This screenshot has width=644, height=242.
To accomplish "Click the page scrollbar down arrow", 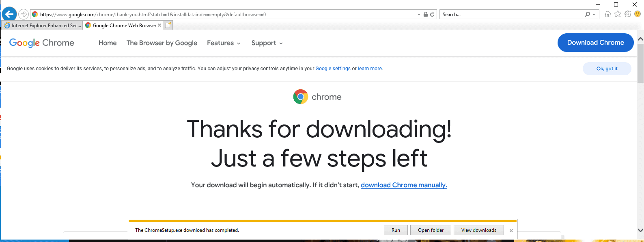I will click(640, 230).
